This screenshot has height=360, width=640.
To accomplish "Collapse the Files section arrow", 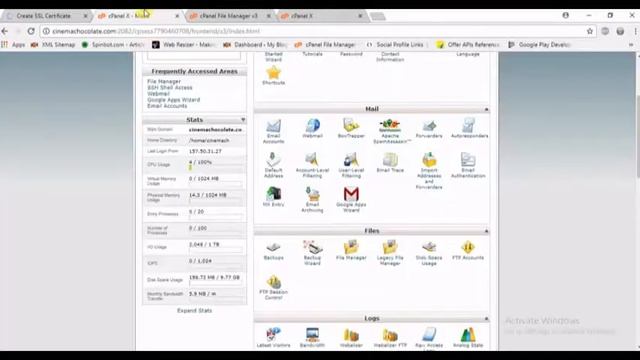I will pyautogui.click(x=486, y=231).
